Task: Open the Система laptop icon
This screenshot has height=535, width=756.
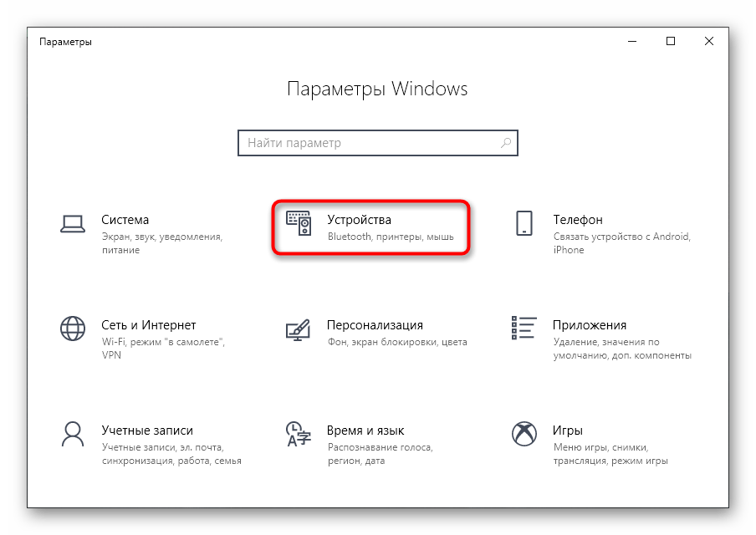Action: point(73,224)
